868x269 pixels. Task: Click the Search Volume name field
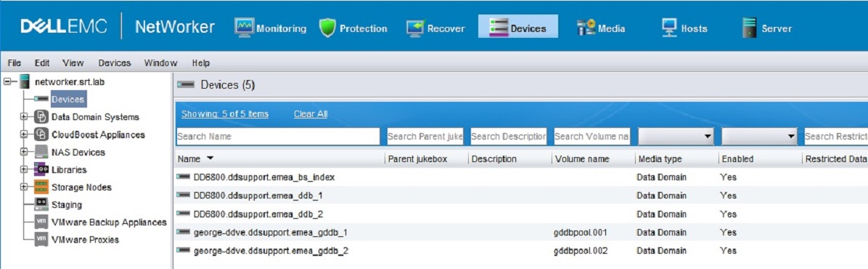591,137
